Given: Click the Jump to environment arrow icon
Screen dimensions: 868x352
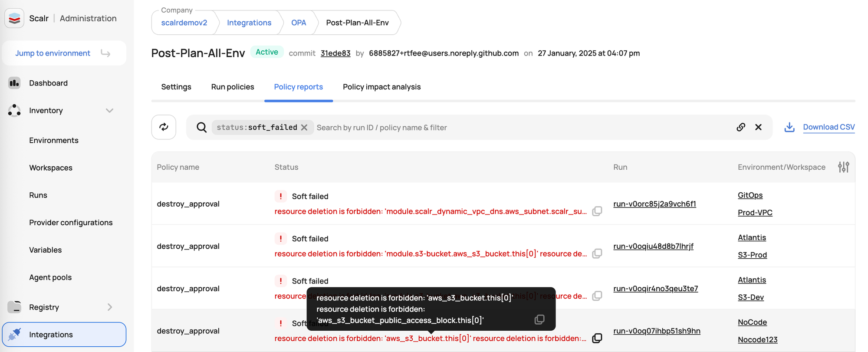Looking at the screenshot, I should click(105, 53).
